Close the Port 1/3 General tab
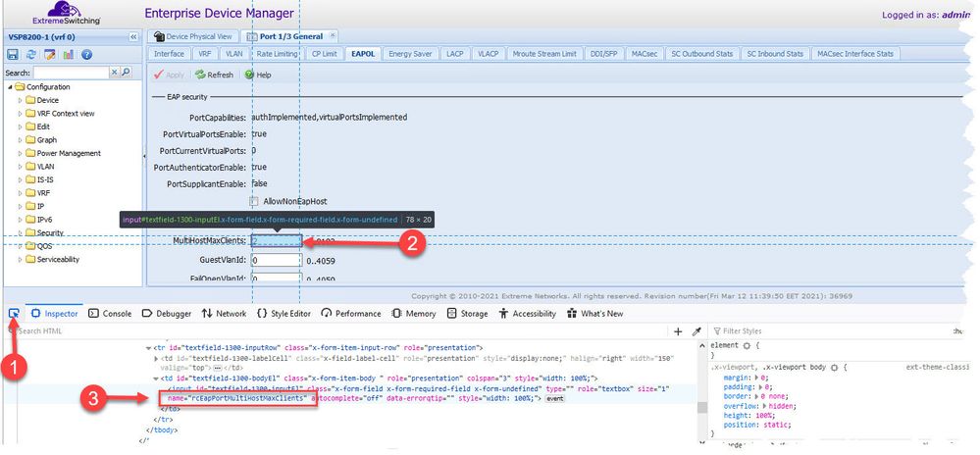 332,36
